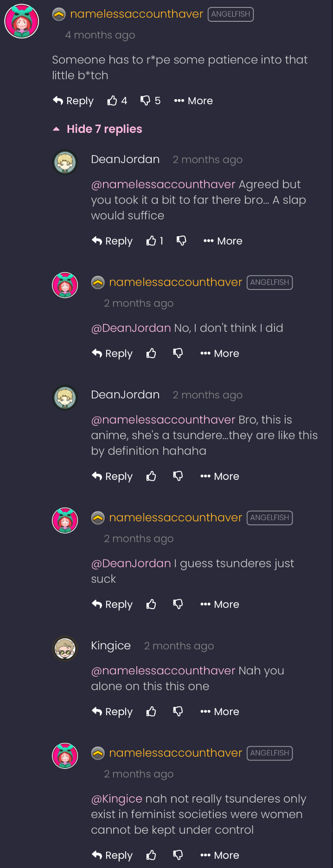This screenshot has width=333, height=868.
Task: Click the ANGELFISH badge on top comment
Action: 231,14
